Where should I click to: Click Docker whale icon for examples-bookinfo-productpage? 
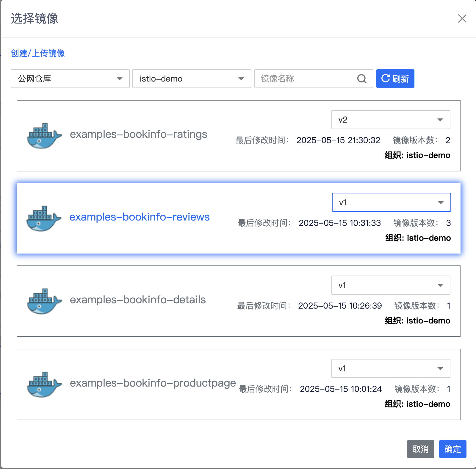coord(44,384)
